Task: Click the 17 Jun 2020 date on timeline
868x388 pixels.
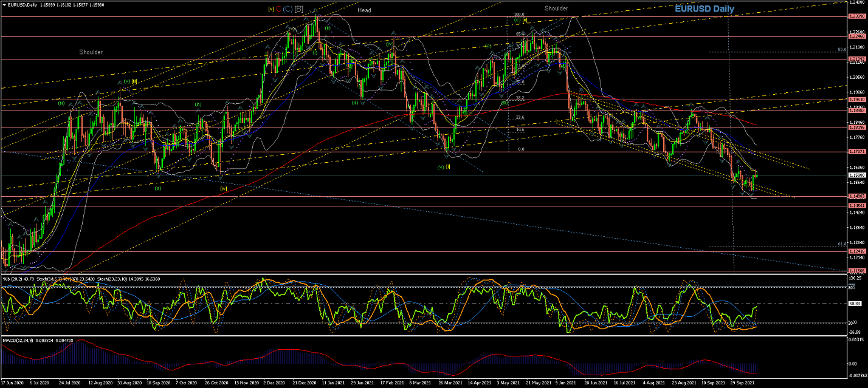Action: pos(12,383)
